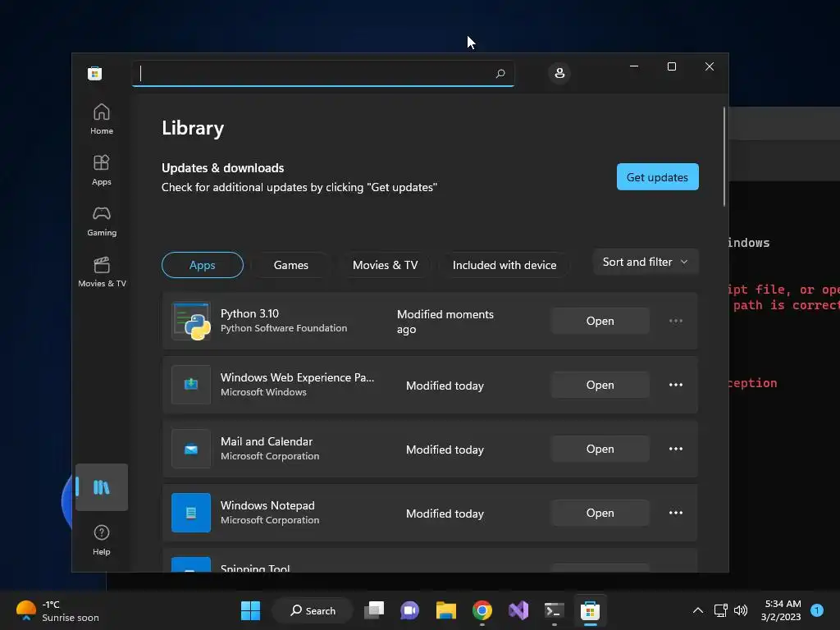Click the search magnifier icon
The height and width of the screenshot is (630, 840).
500,73
